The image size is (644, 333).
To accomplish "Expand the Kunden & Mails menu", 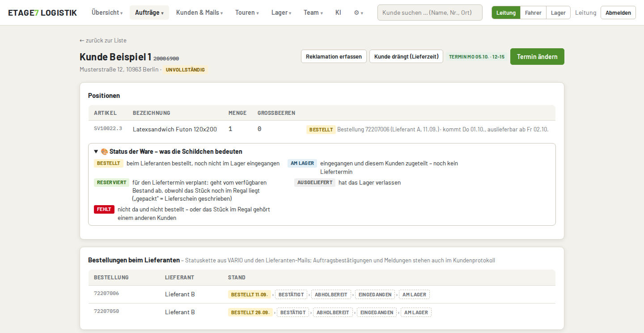I will 199,13.
